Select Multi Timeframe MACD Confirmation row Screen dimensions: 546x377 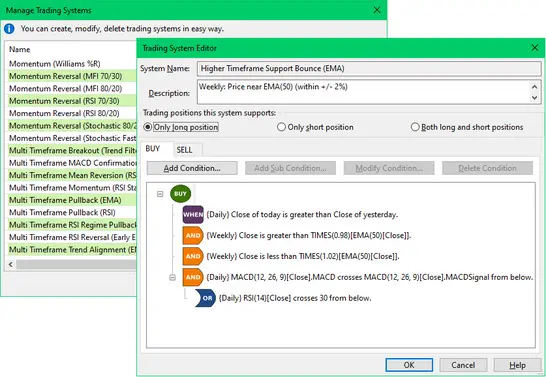click(x=72, y=163)
